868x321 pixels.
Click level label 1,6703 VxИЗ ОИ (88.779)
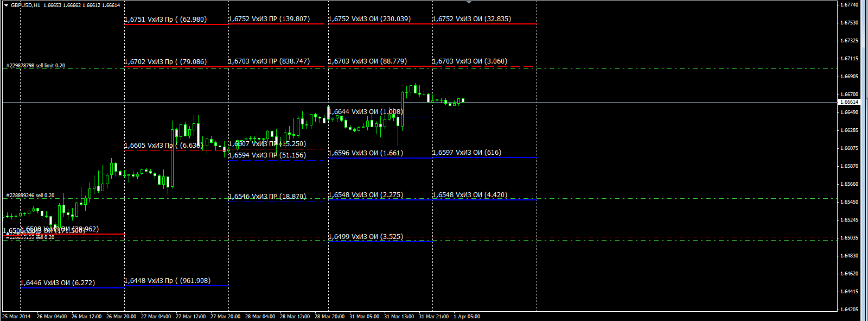coord(368,61)
